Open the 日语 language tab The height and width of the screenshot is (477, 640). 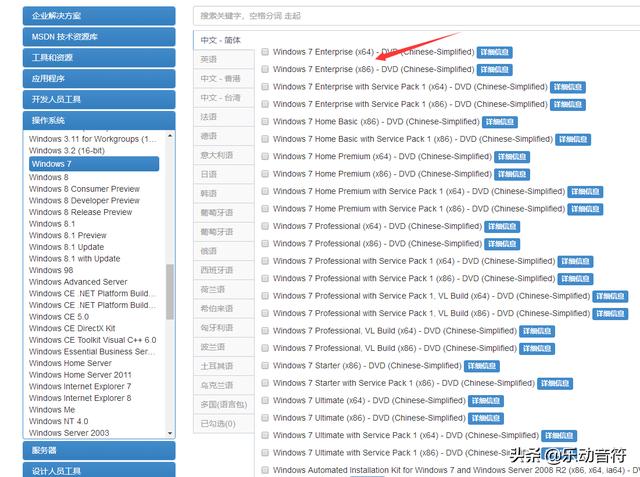(208, 174)
